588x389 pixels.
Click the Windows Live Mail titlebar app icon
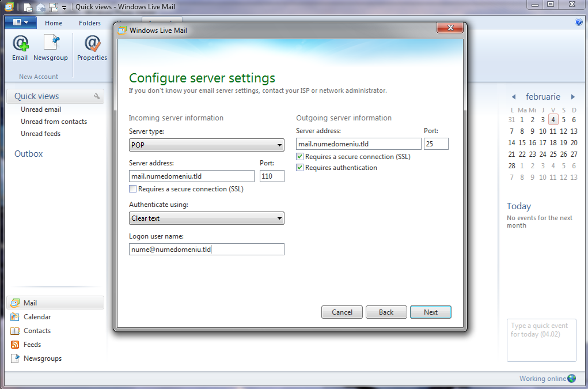pyautogui.click(x=9, y=7)
